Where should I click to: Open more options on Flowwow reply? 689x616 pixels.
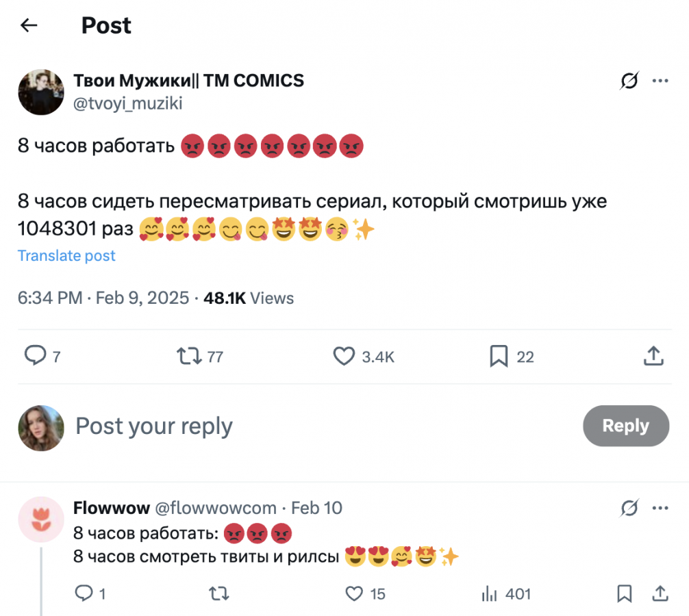point(660,509)
